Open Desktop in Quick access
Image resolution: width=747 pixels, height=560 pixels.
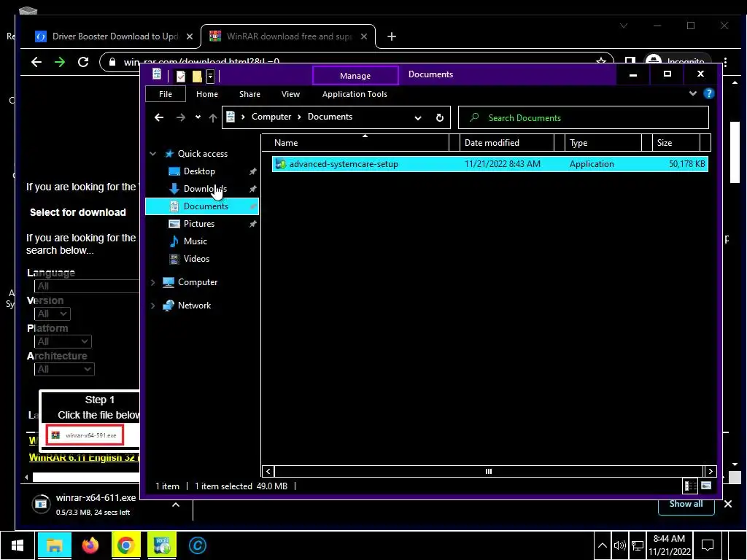[x=199, y=171]
